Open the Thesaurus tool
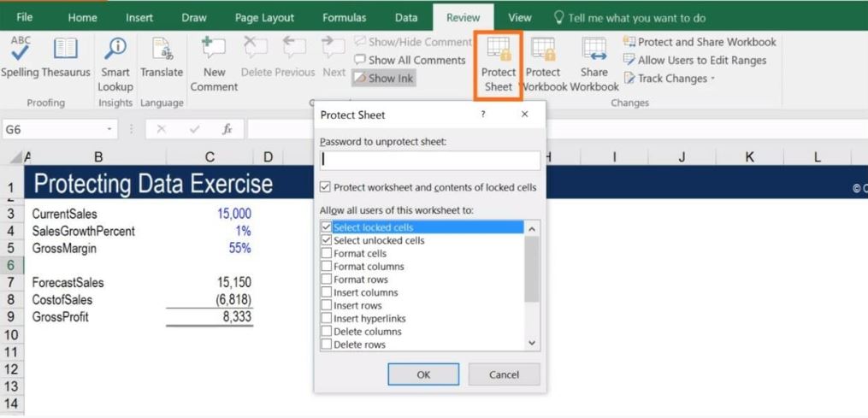Viewport: 868px width, 418px height. [66, 57]
